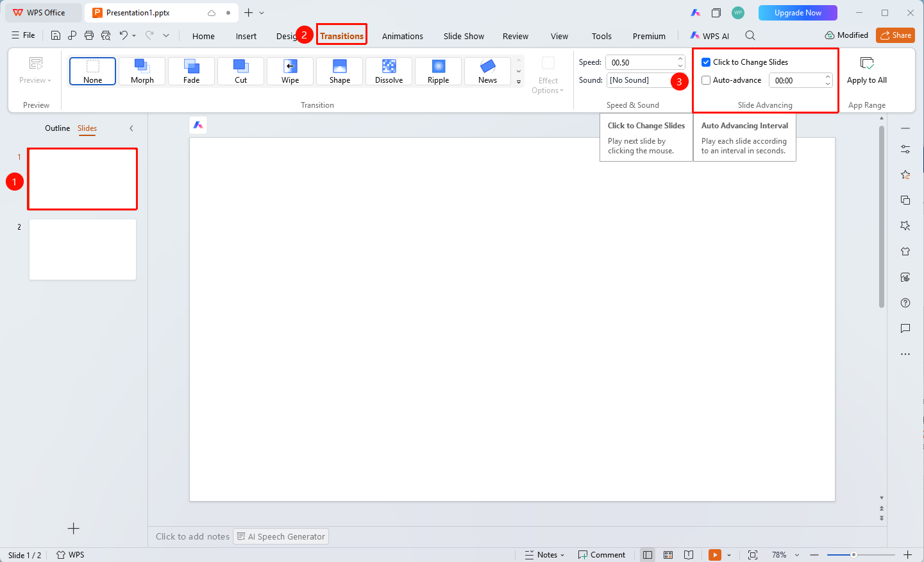Click the Share button

895,35
